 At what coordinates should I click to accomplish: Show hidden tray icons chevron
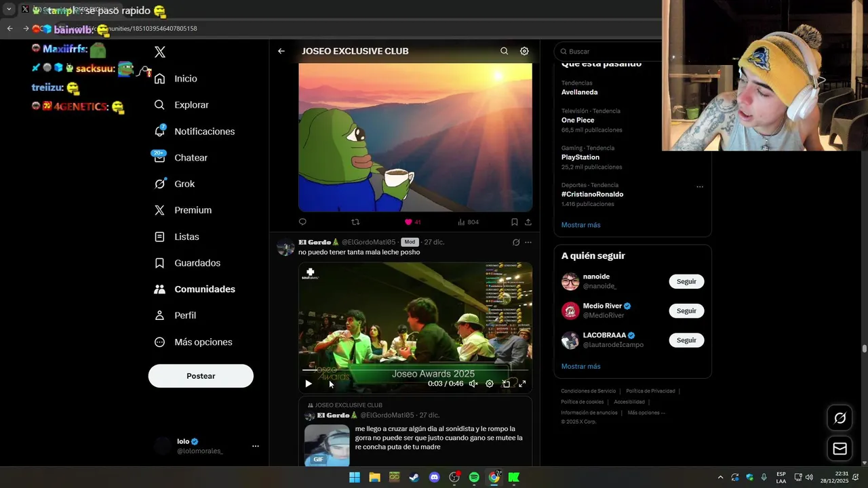click(720, 477)
